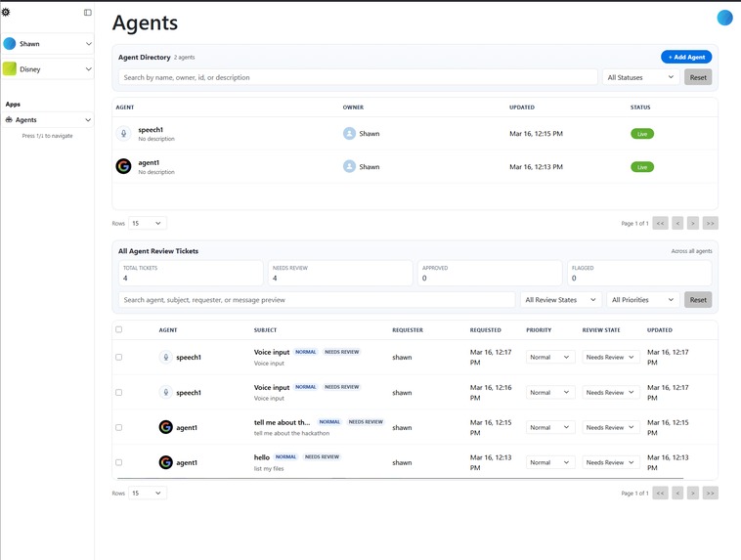Click the Live status badge for speech1

pos(642,134)
